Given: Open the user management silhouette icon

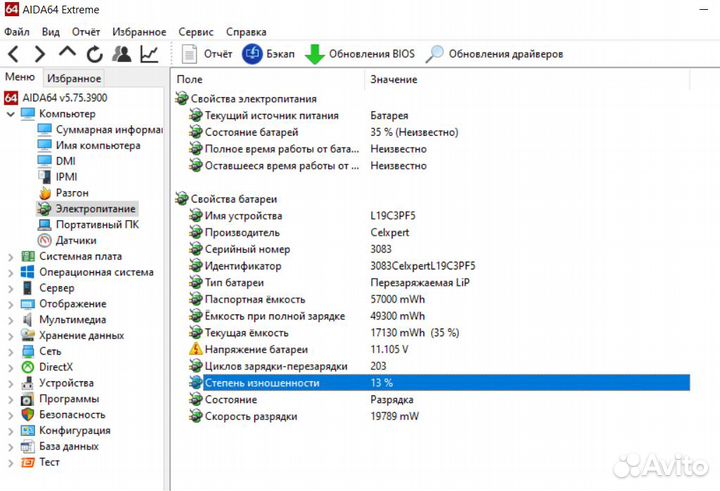Looking at the screenshot, I should [x=122, y=54].
